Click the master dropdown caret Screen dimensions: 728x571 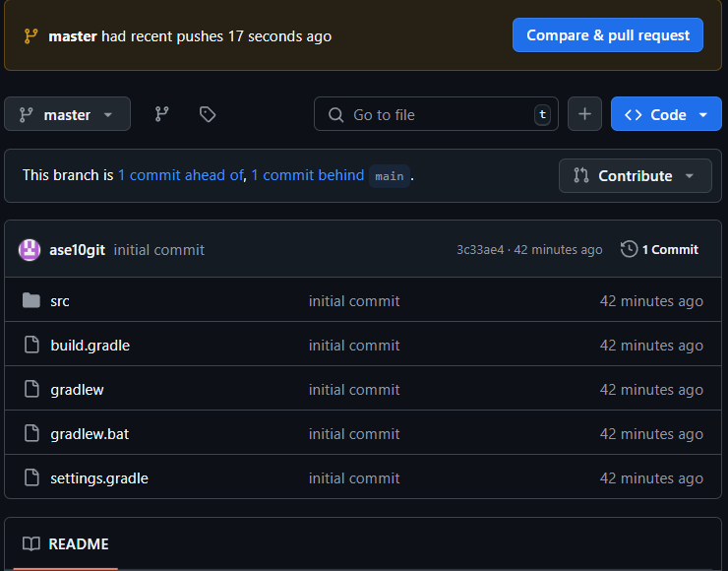[x=107, y=115]
